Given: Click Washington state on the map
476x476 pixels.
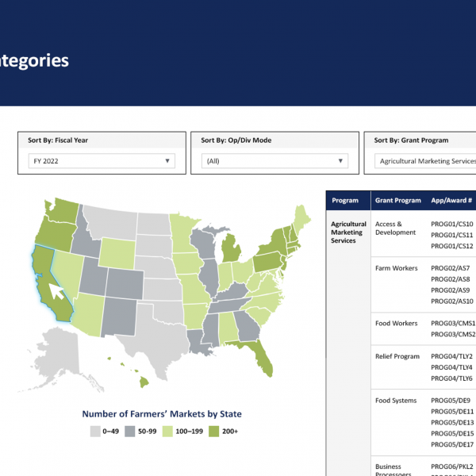Looking at the screenshot, I should (63, 209).
